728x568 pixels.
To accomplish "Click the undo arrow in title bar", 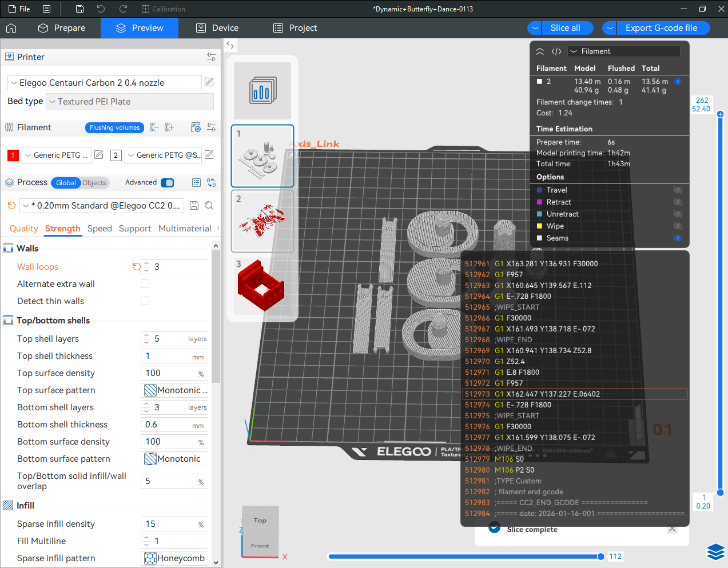I will [101, 9].
